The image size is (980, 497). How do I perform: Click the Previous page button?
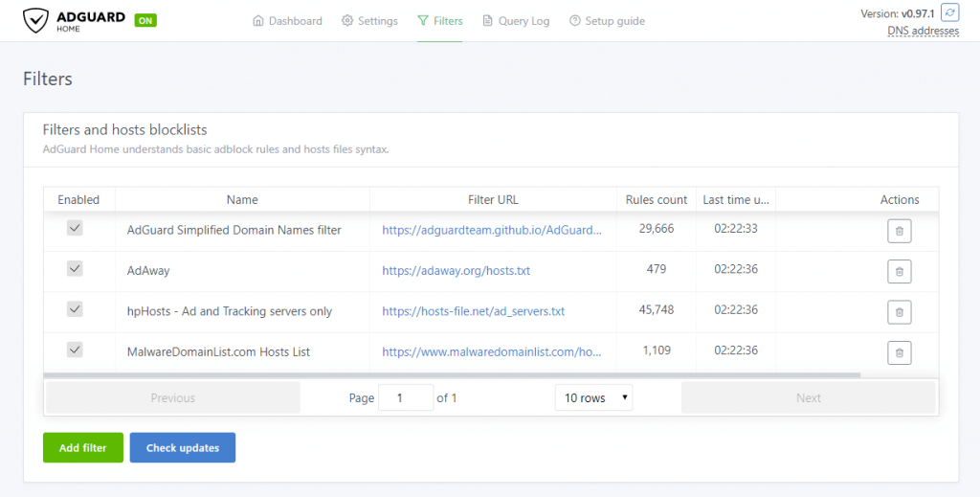(173, 397)
